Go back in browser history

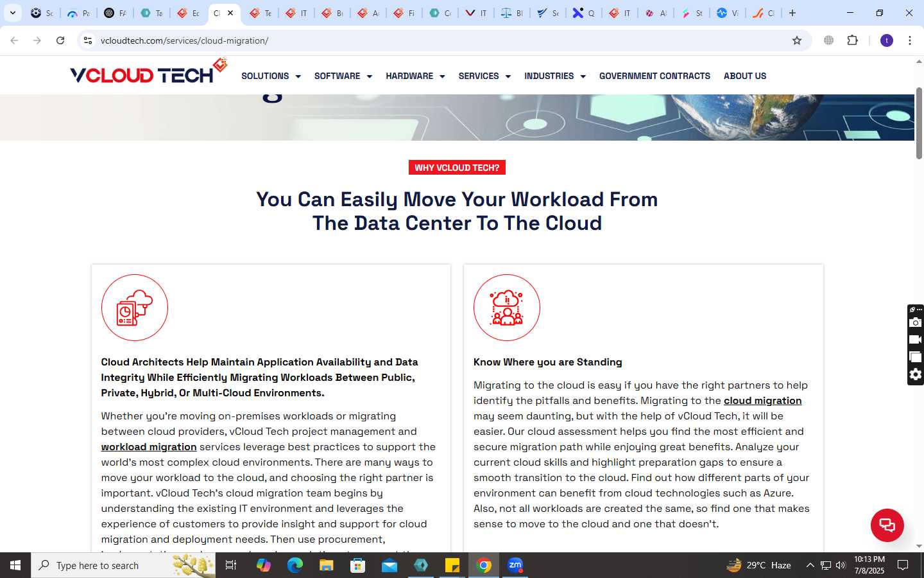pos(14,40)
